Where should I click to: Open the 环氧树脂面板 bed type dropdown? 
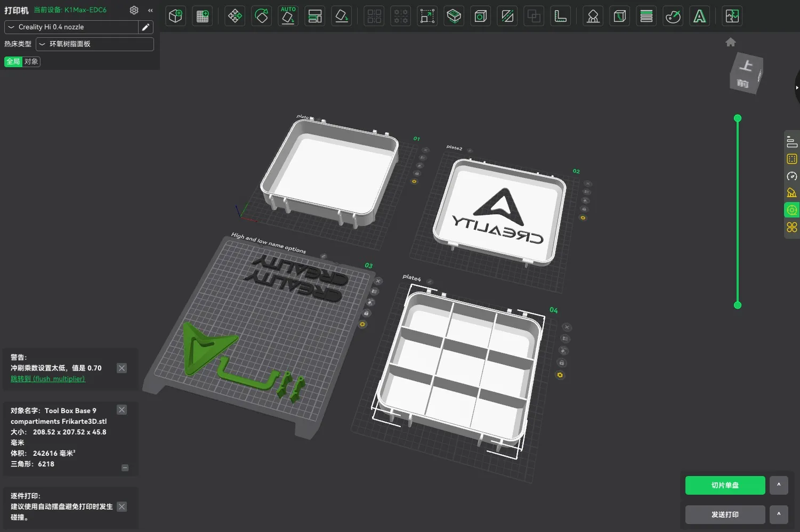pos(95,44)
